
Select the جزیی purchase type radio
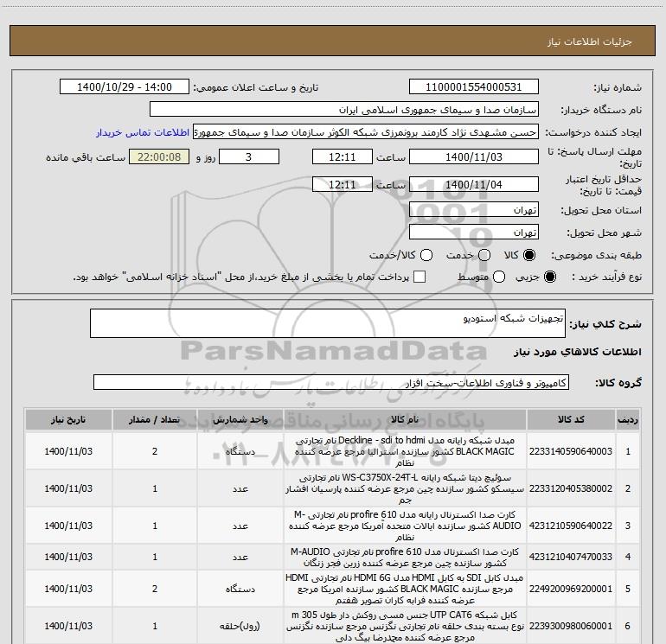pyautogui.click(x=549, y=277)
